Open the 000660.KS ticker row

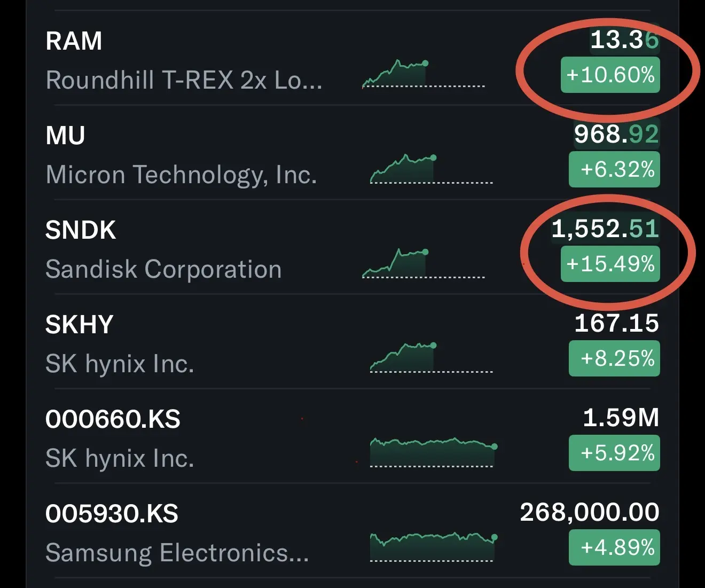352,436
